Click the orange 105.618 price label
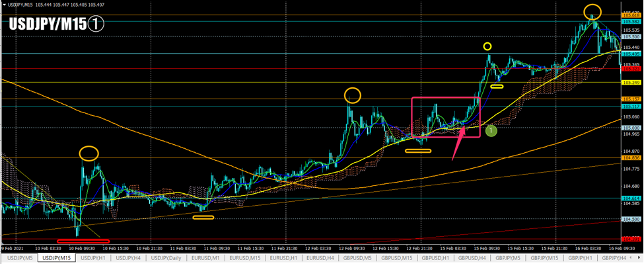The width and height of the screenshot is (644, 264). click(631, 15)
